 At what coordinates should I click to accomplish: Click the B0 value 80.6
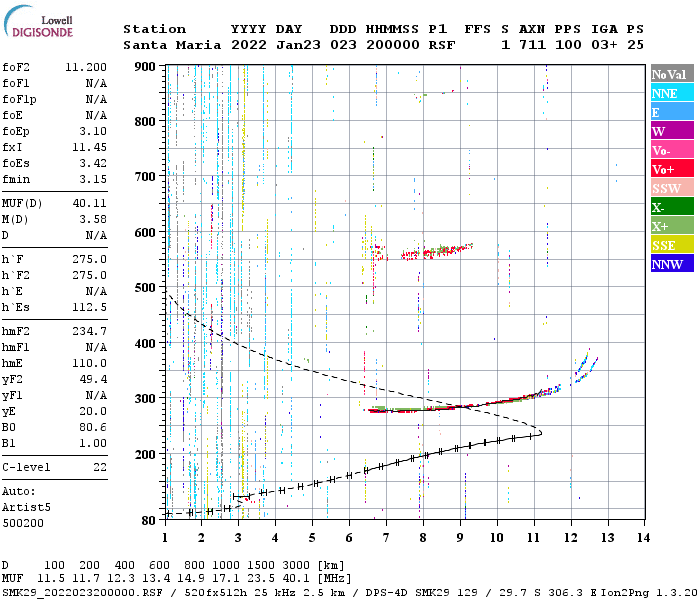pyautogui.click(x=93, y=428)
